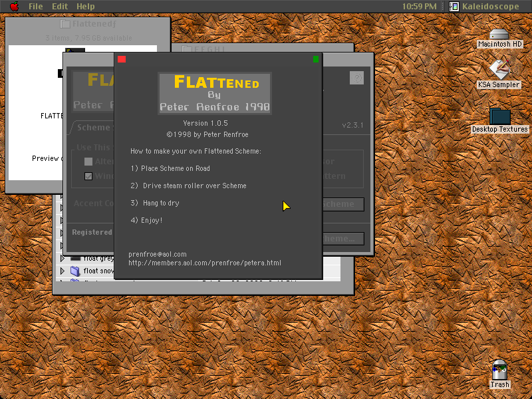Screen dimensions: 532x399
Task: Select the Macintosh HD drive icon
Action: tap(499, 34)
